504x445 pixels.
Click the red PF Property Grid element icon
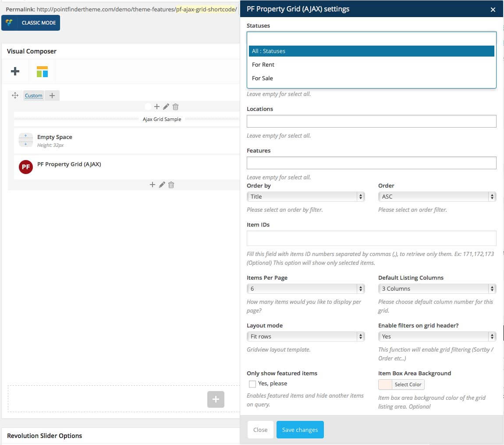[26, 167]
